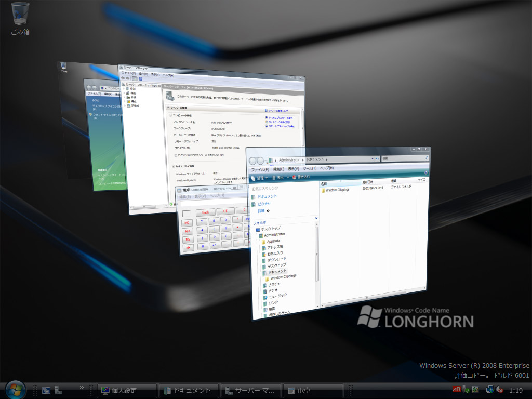Image resolution: width=532 pixels, height=399 pixels.
Task: Select ビデオ in folder tree
Action: (271, 291)
